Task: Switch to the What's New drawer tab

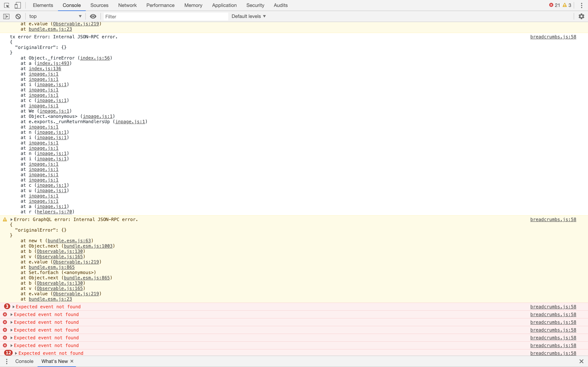Action: [55, 361]
